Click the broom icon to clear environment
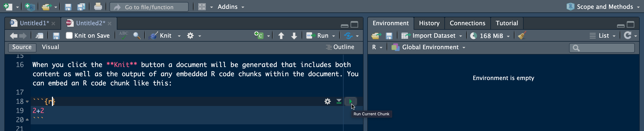 point(522,35)
